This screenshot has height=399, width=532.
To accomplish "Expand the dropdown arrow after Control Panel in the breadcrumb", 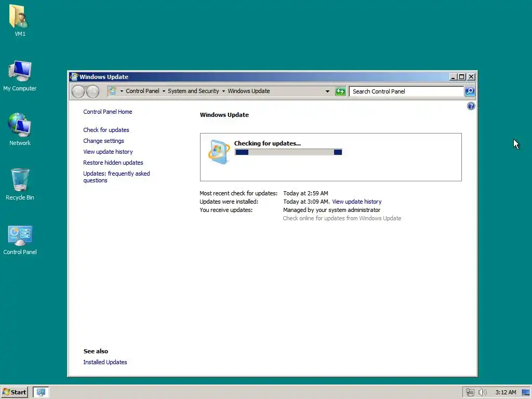I will 164,91.
